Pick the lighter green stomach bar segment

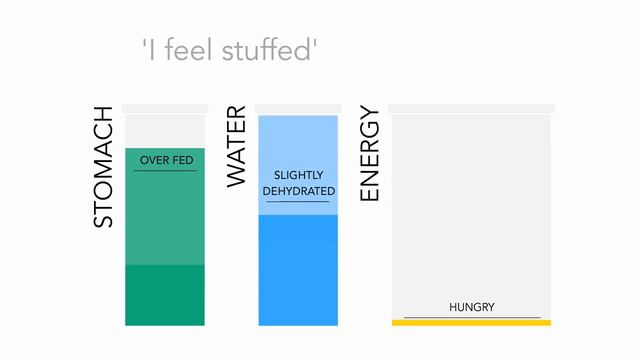165,206
